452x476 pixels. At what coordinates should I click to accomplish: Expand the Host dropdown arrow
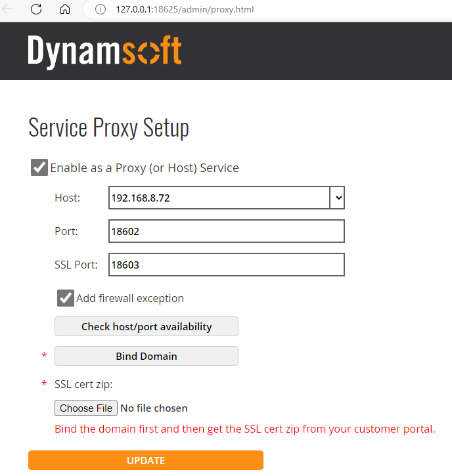pos(338,198)
